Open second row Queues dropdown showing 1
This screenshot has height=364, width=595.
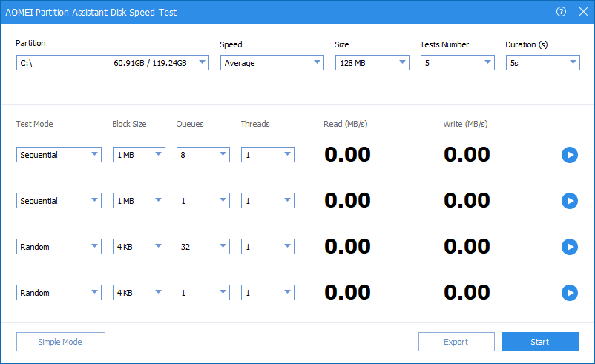click(203, 201)
